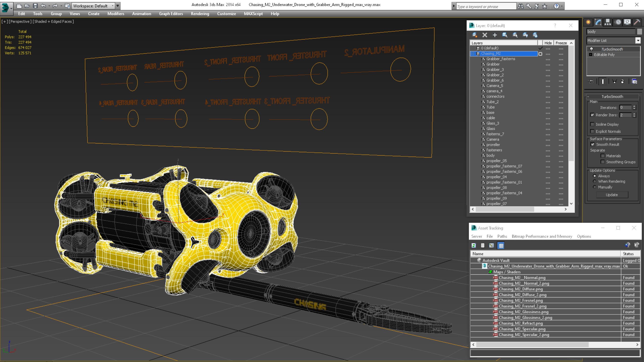The height and width of the screenshot is (362, 644).
Task: Open the Edit menu
Action: click(x=21, y=14)
